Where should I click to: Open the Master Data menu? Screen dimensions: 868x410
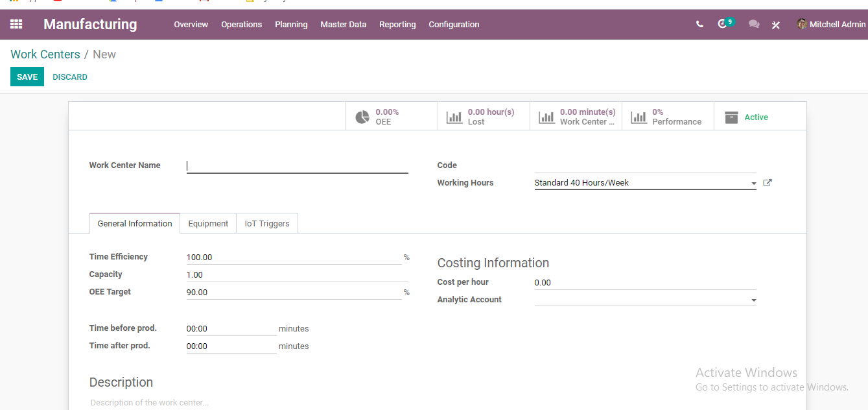click(x=344, y=25)
